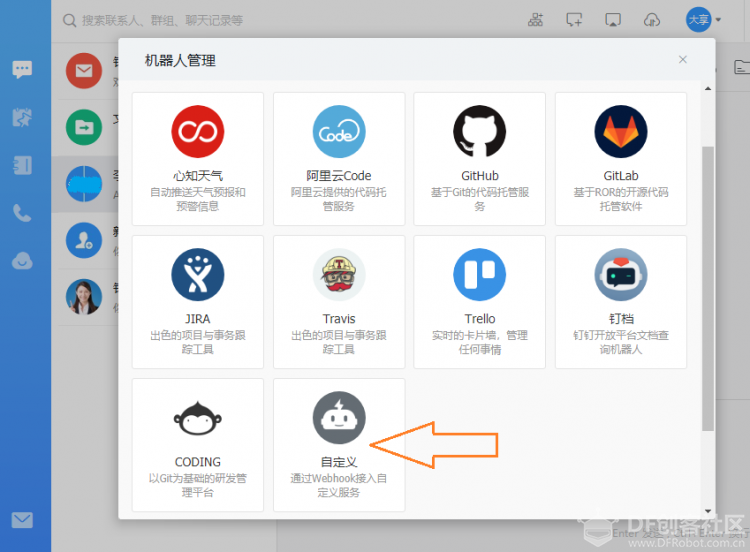Click the 以Git为基础的研发管理平台 description

198,485
